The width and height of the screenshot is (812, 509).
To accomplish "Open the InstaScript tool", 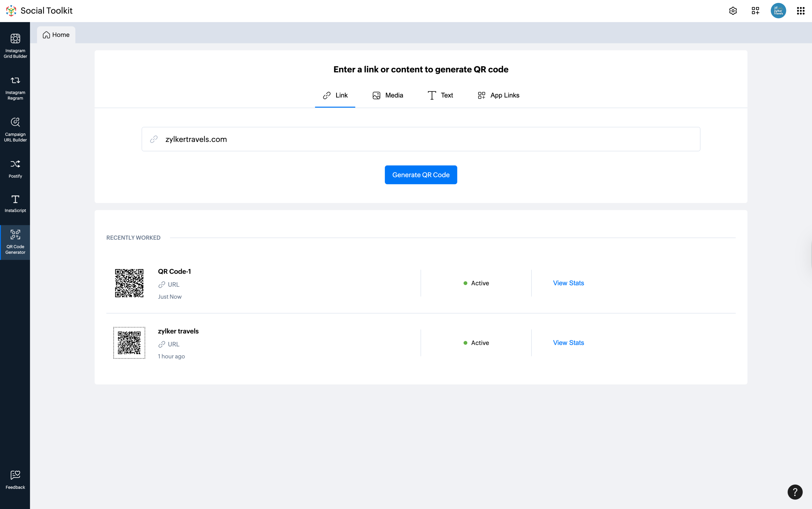I will [15, 203].
